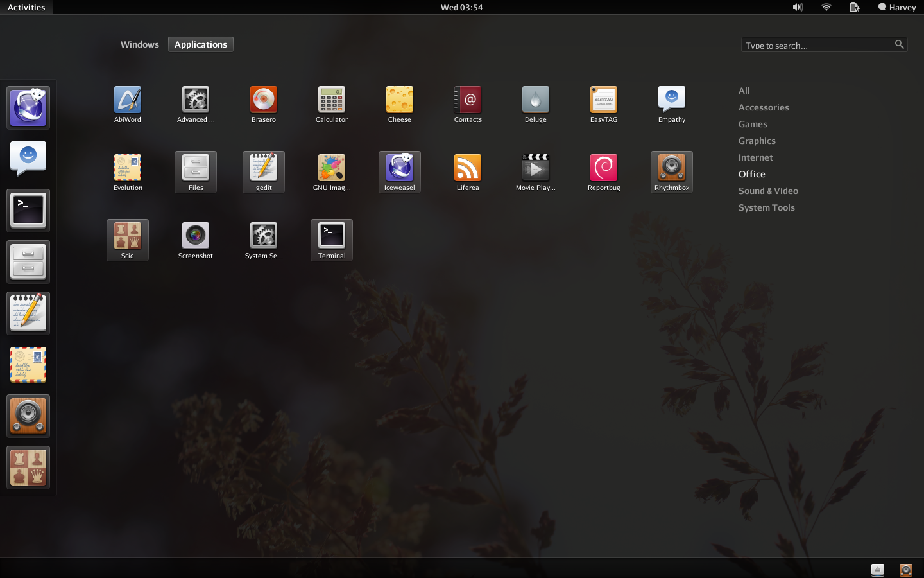Launch Empathy from the applications grid
Image resolution: width=924 pixels, height=578 pixels.
point(672,104)
